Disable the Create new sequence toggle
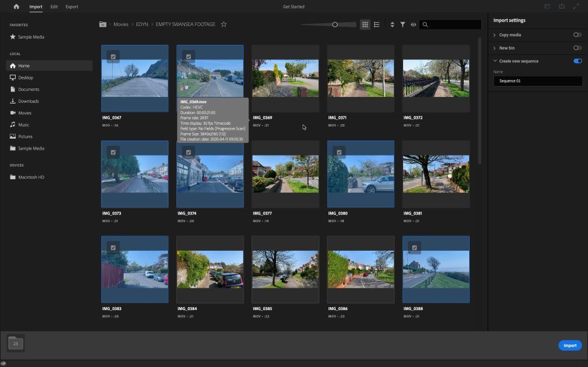The height and width of the screenshot is (367, 588). click(576, 61)
